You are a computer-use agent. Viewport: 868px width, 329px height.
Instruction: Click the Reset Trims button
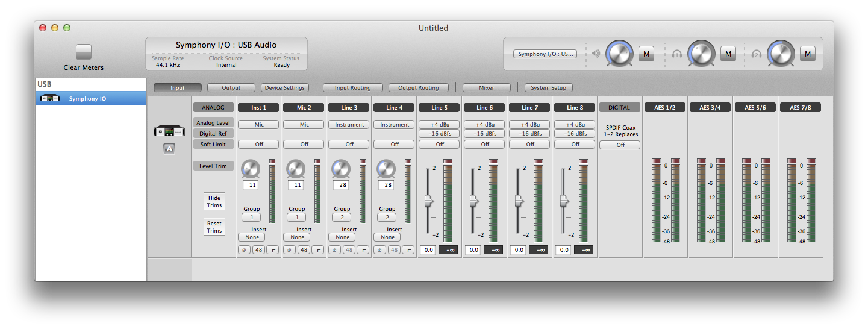pos(214,227)
